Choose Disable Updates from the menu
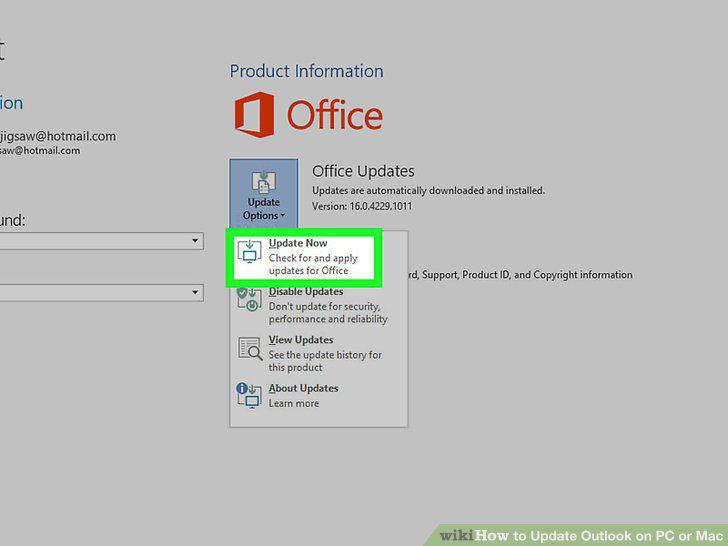The height and width of the screenshot is (546, 728). click(x=312, y=305)
